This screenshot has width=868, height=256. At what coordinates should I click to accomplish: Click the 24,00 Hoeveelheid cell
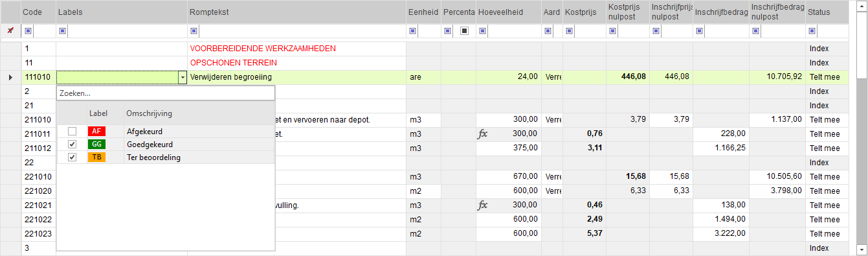509,77
